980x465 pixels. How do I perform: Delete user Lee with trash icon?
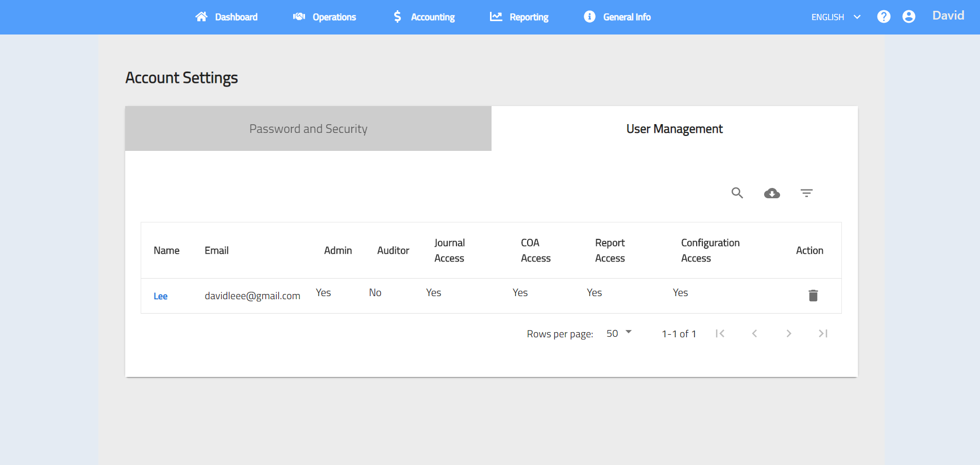point(813,296)
